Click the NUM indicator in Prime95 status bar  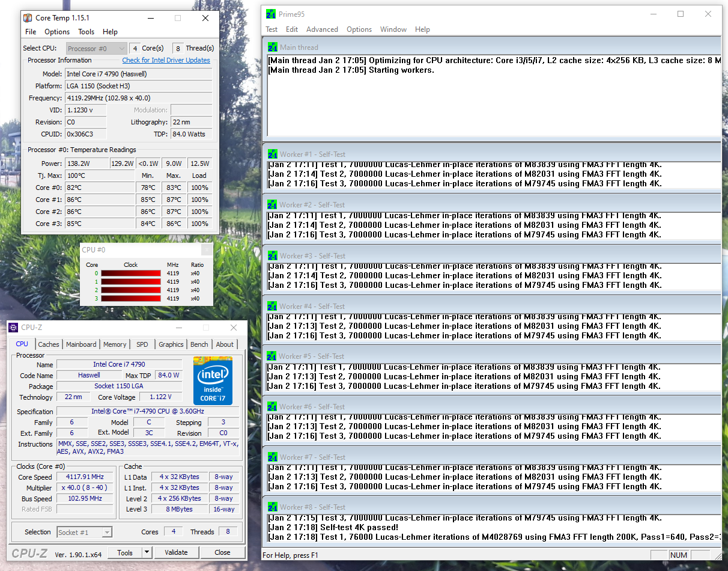(679, 555)
